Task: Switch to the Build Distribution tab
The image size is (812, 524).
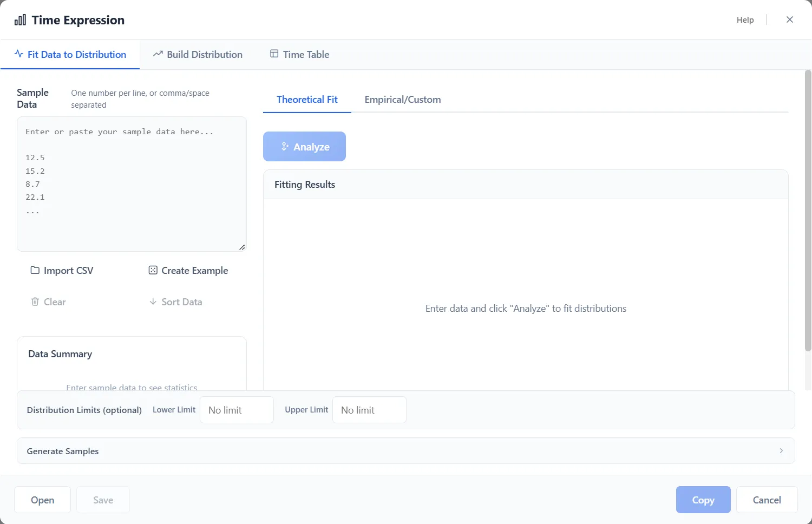Action: (x=198, y=55)
